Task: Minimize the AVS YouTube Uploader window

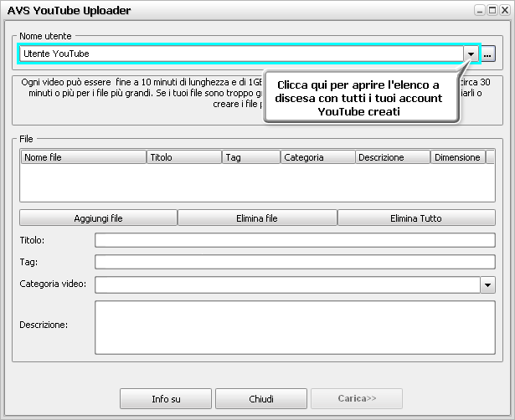Action: coord(480,11)
